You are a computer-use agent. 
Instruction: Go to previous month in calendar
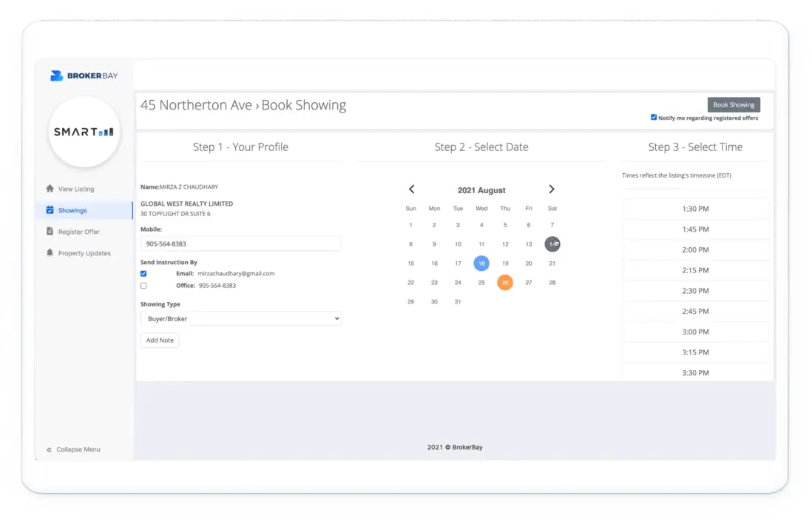(x=412, y=189)
